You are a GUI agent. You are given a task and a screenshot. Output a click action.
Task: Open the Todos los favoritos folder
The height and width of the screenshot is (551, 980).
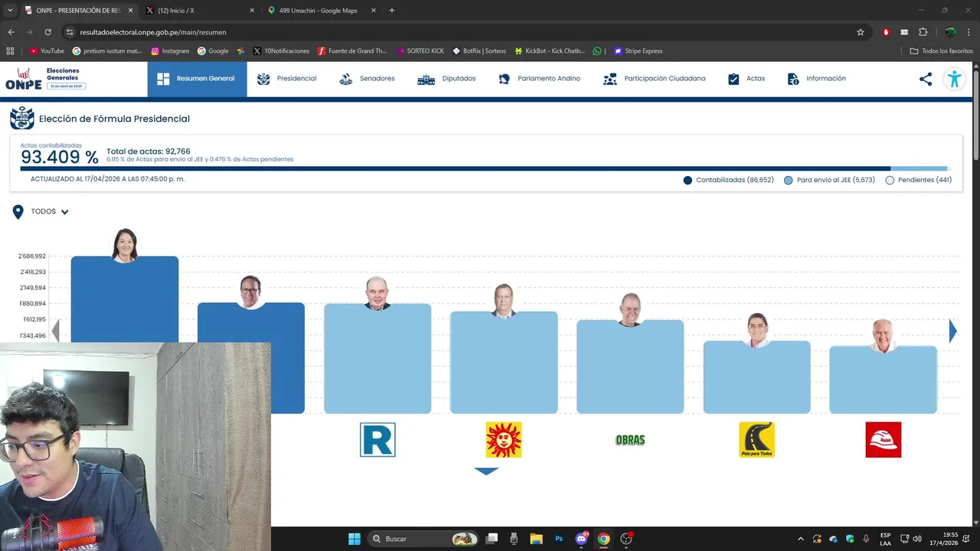941,51
